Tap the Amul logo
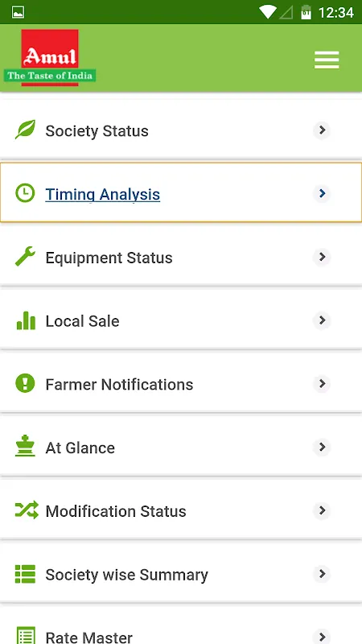362x644 pixels. point(50,57)
